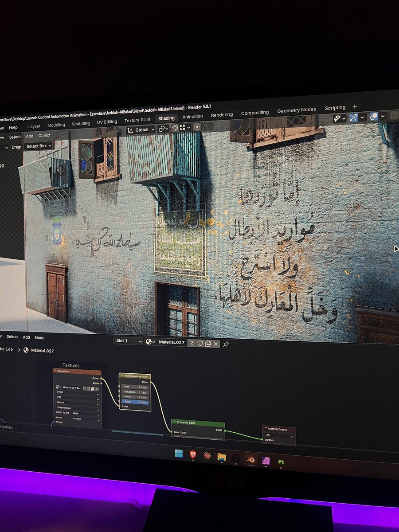Viewport: 399px width, 532px height.
Task: Open the node editor Add menu
Action: (26, 337)
